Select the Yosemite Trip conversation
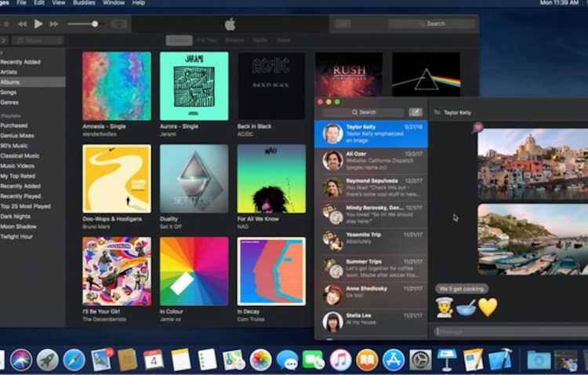This screenshot has width=588, height=375. (x=371, y=242)
